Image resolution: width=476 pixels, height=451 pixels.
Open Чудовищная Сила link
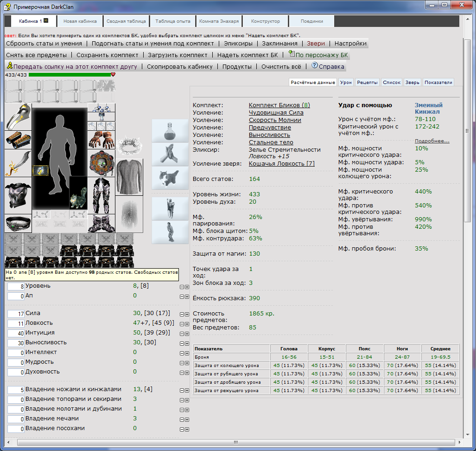(276, 113)
